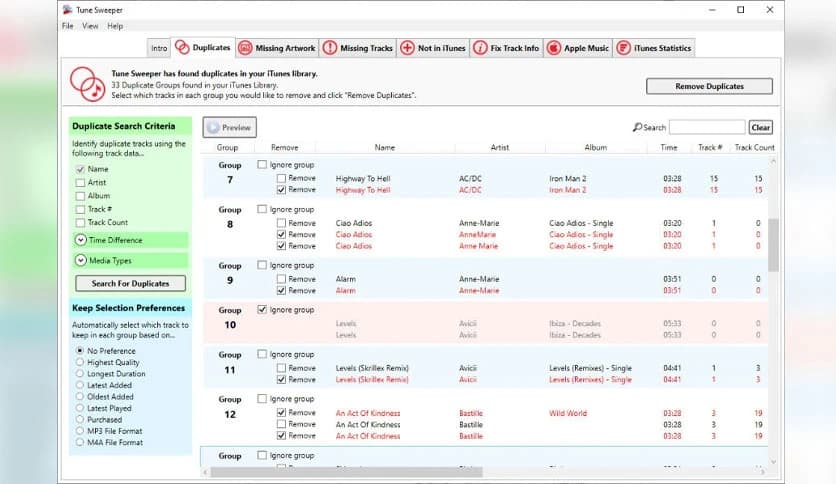Image resolution: width=836 pixels, height=484 pixels.
Task: Click the Missing Tracks warning icon
Action: 330,48
